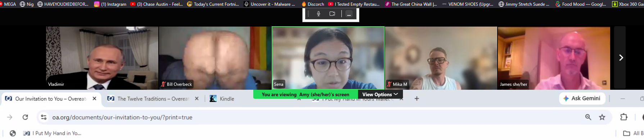Open site information icon in address bar
Viewport: 644px width, 140px height.
tap(44, 117)
